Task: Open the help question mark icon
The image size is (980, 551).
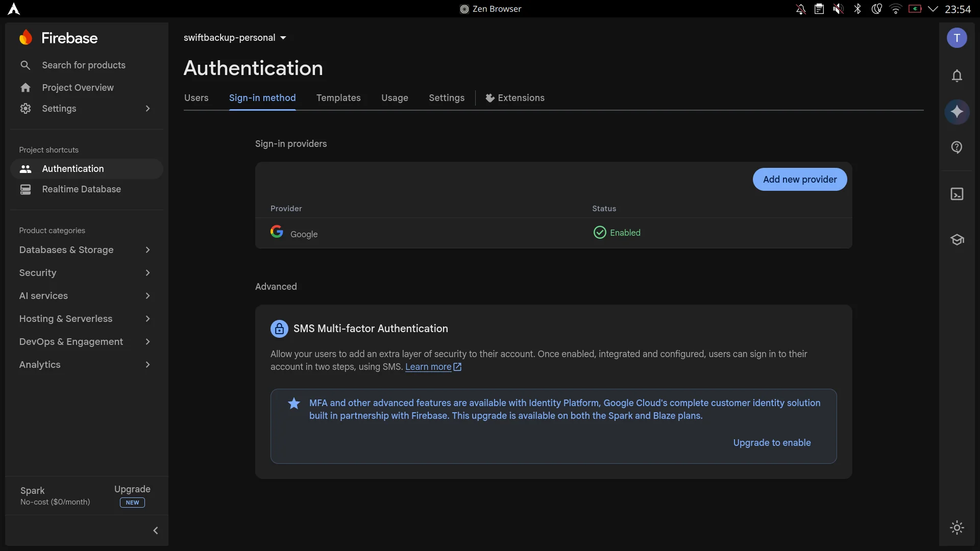Action: (x=957, y=147)
